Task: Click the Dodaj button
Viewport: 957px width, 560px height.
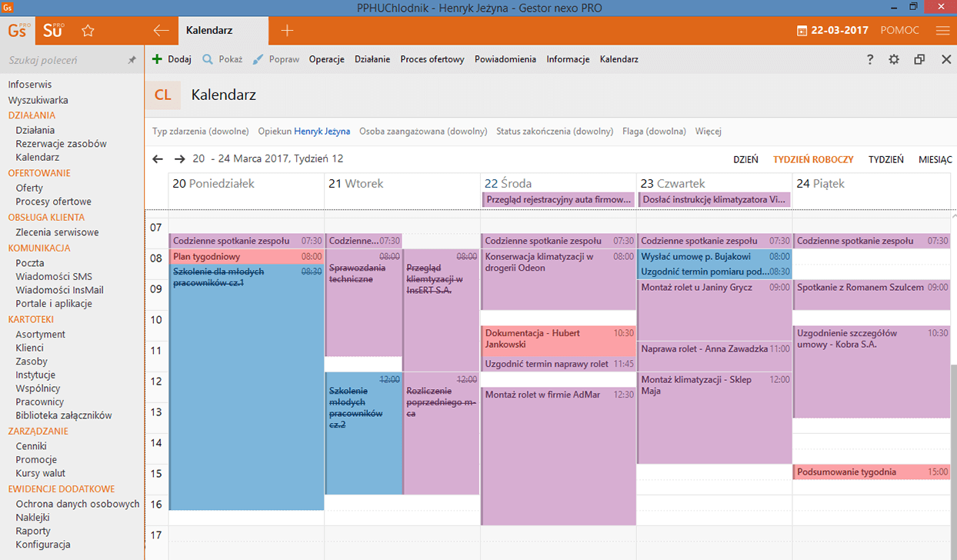Action: click(172, 59)
